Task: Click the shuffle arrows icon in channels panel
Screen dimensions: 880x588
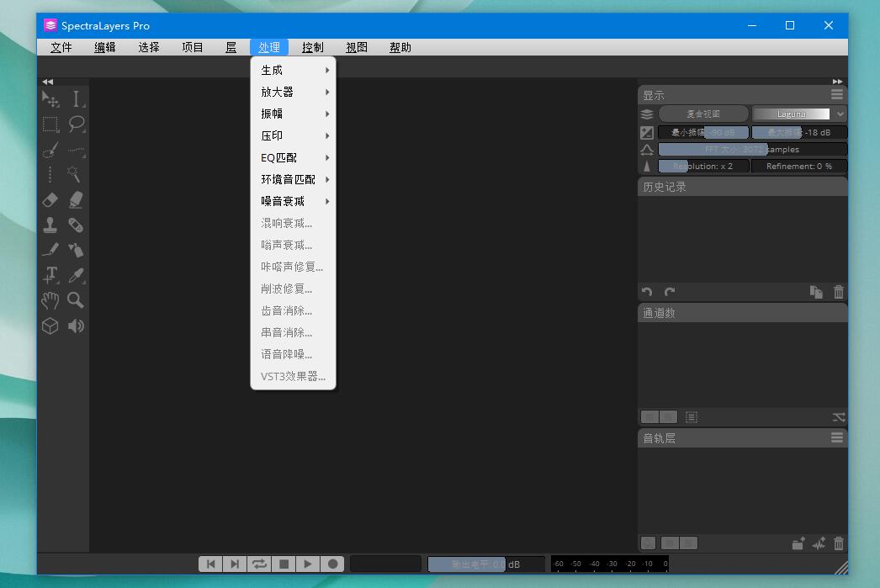Action: click(x=839, y=417)
